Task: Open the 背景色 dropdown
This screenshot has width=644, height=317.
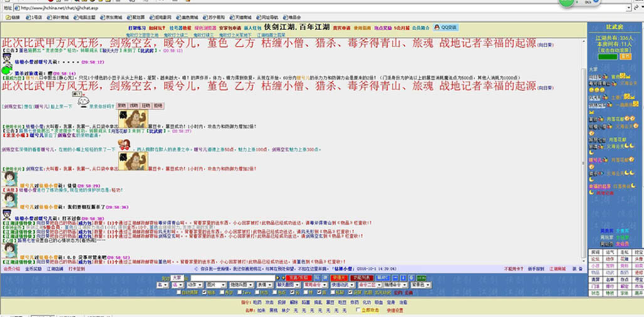Action: coord(421,284)
